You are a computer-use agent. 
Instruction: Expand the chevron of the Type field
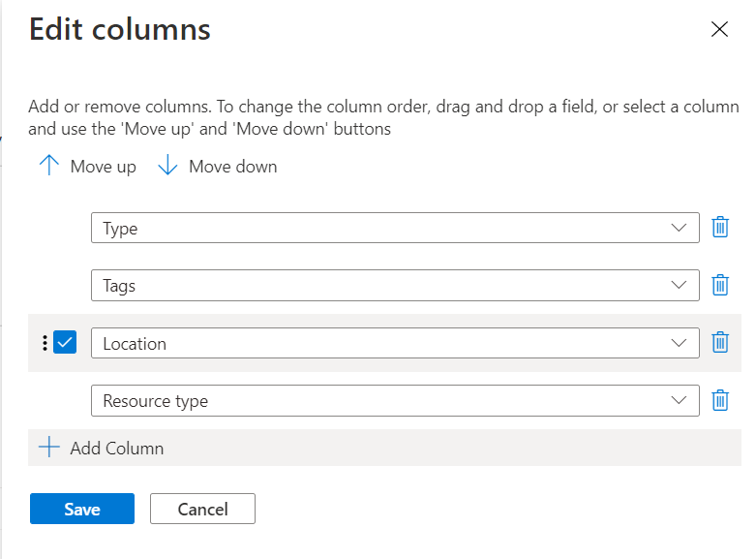point(679,228)
